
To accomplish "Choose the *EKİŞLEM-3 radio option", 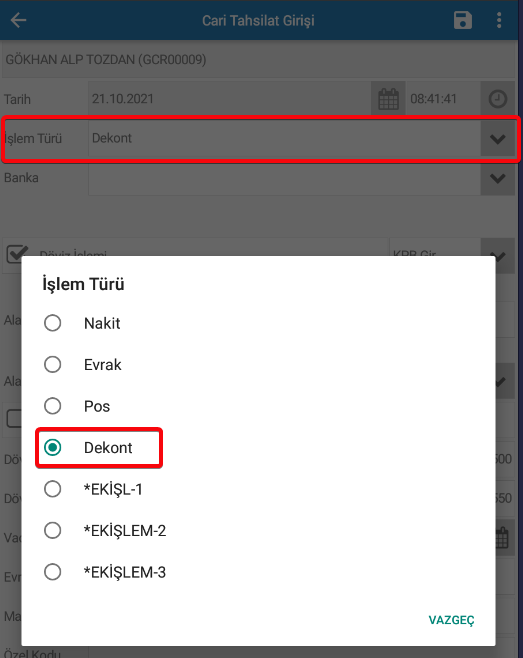I will point(105,572).
